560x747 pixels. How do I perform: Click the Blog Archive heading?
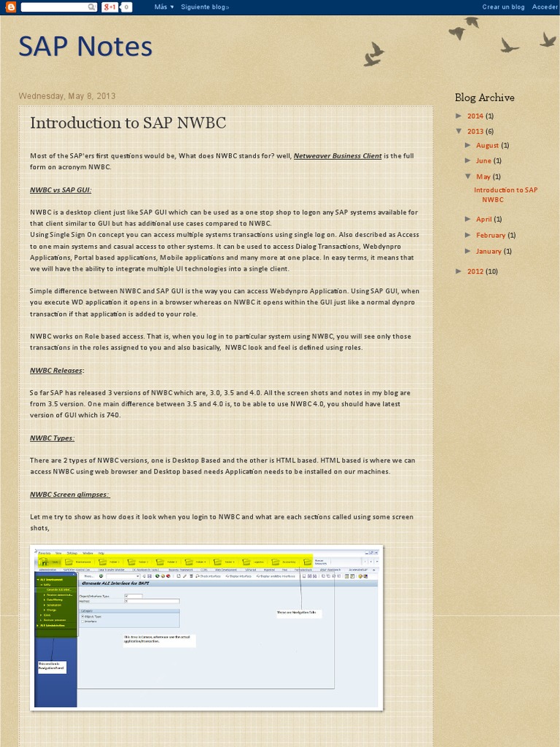pos(485,98)
